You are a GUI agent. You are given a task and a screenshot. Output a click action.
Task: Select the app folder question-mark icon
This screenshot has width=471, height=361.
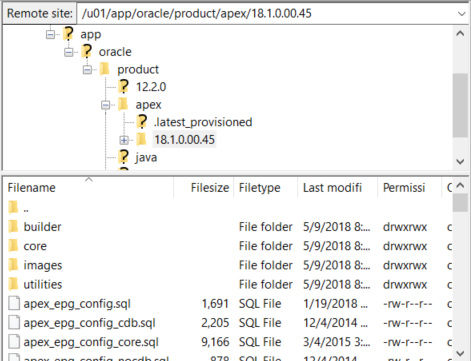tap(68, 34)
